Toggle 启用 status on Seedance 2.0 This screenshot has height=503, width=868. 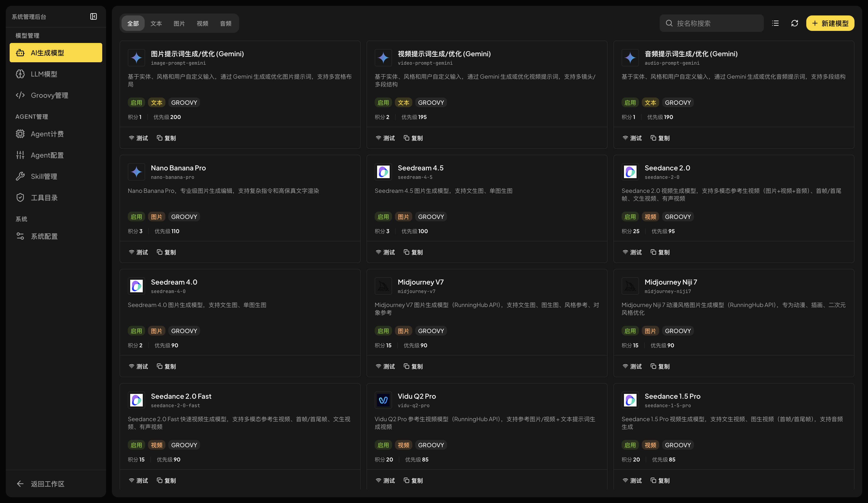(x=630, y=217)
